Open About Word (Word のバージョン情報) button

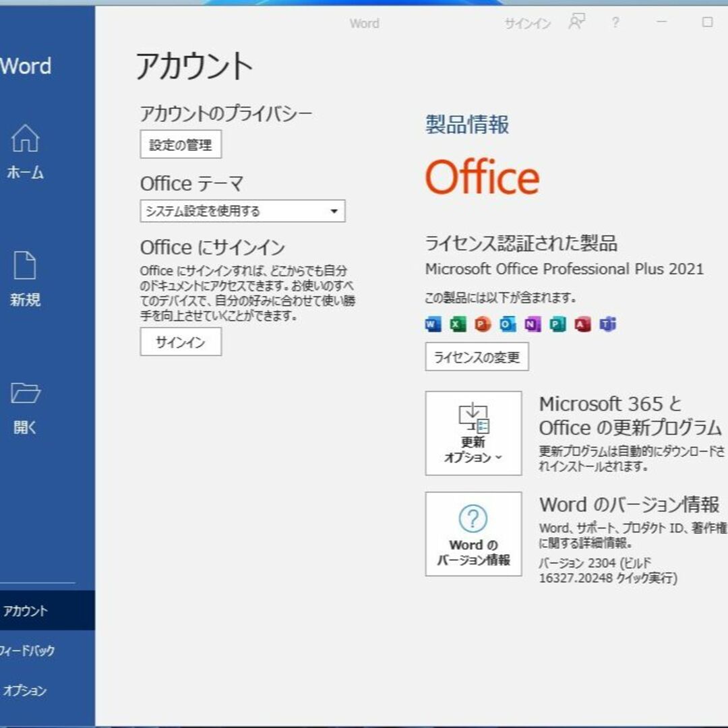tap(474, 534)
